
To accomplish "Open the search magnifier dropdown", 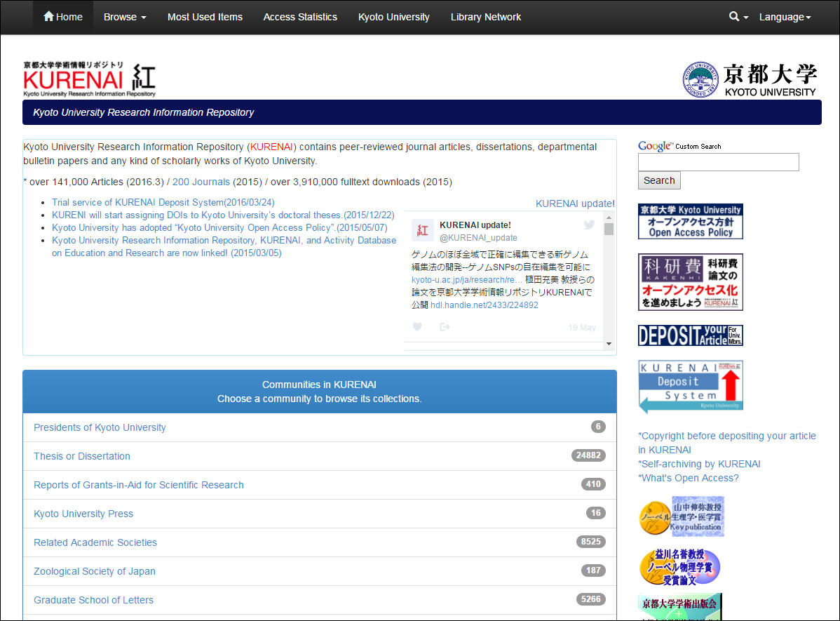I will (x=738, y=17).
